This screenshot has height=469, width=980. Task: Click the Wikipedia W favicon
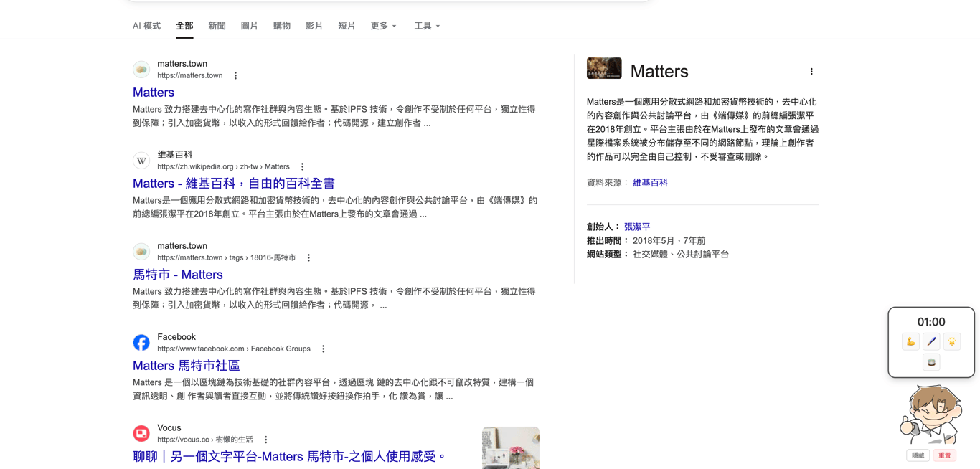tap(141, 161)
